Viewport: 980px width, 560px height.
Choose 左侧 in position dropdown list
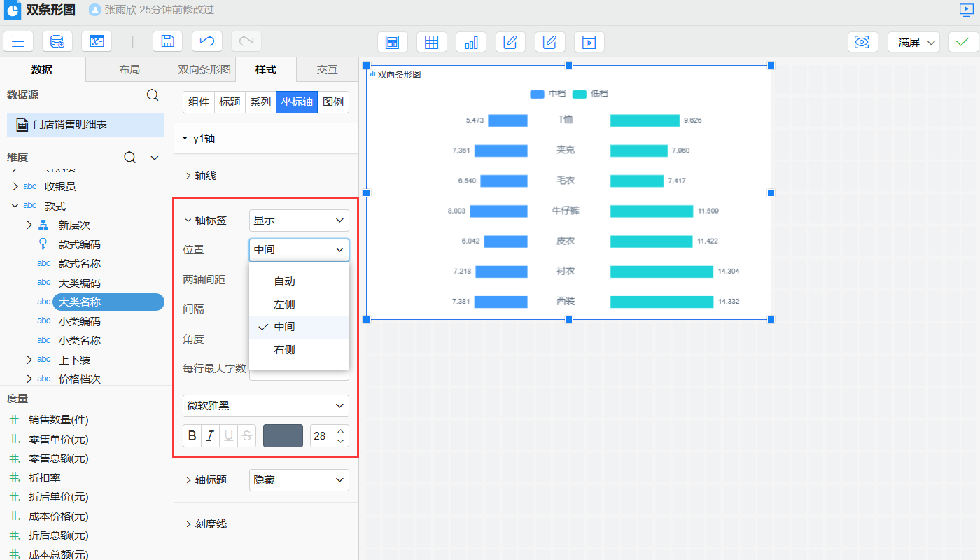pos(284,304)
